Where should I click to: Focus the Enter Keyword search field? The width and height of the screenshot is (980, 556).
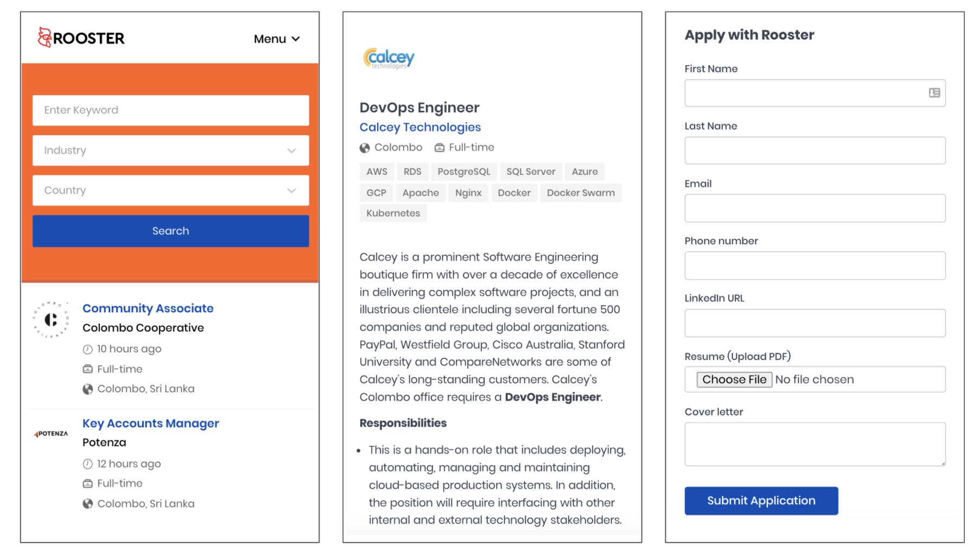[170, 110]
